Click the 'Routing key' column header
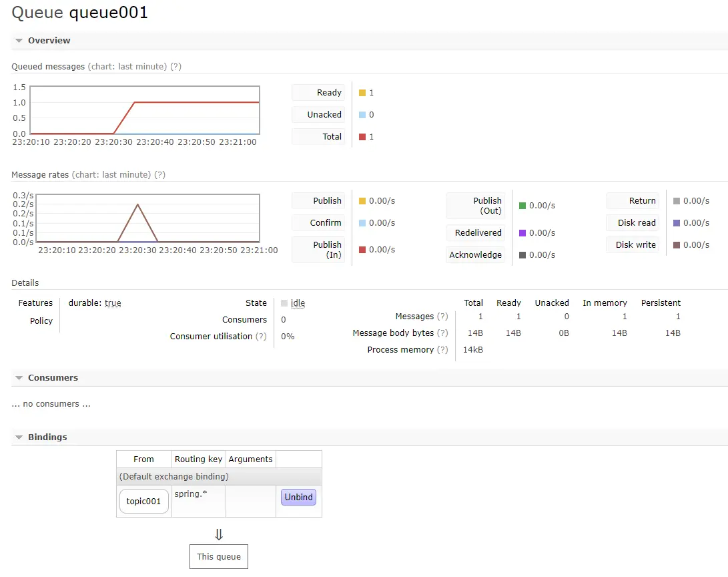 pyautogui.click(x=199, y=459)
